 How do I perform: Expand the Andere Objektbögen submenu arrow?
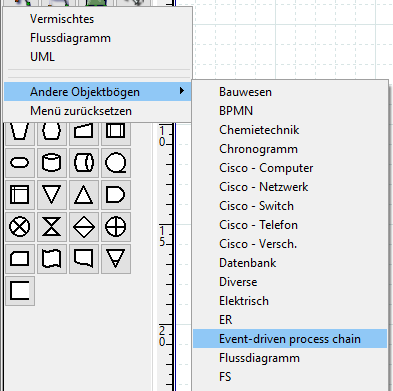182,91
